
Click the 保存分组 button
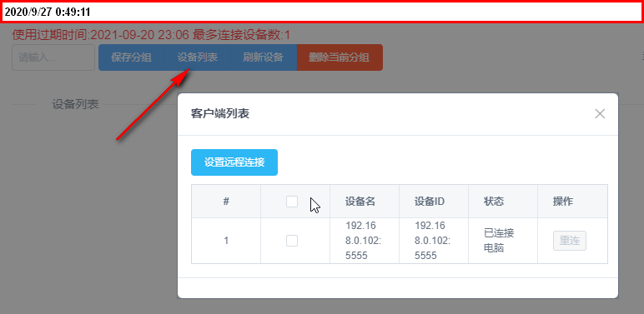(x=132, y=57)
